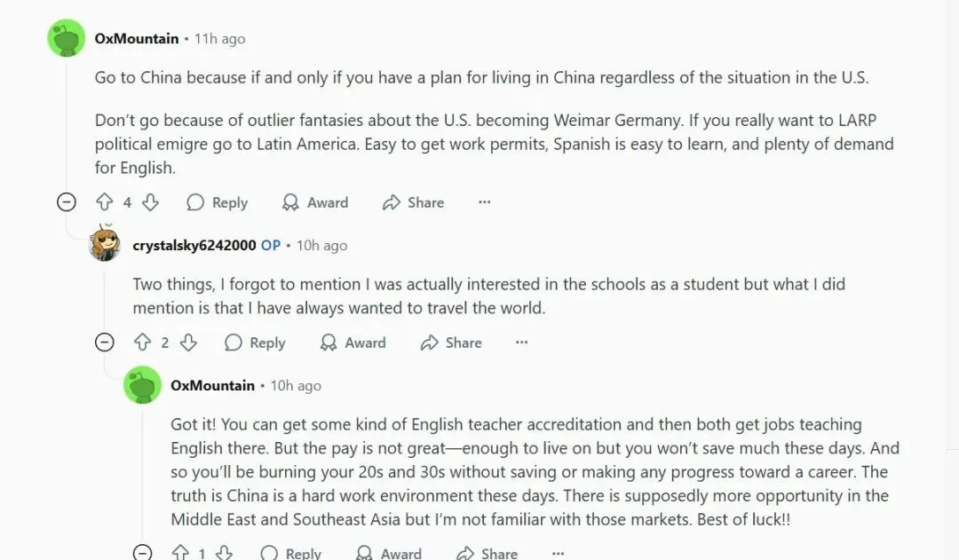
Task: Click the 11h ago timestamp
Action: point(220,39)
